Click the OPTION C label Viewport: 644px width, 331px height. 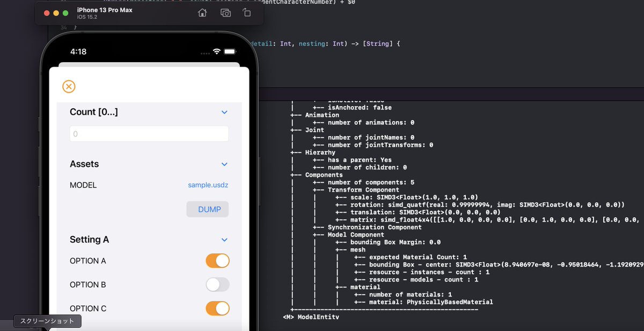[88, 308]
